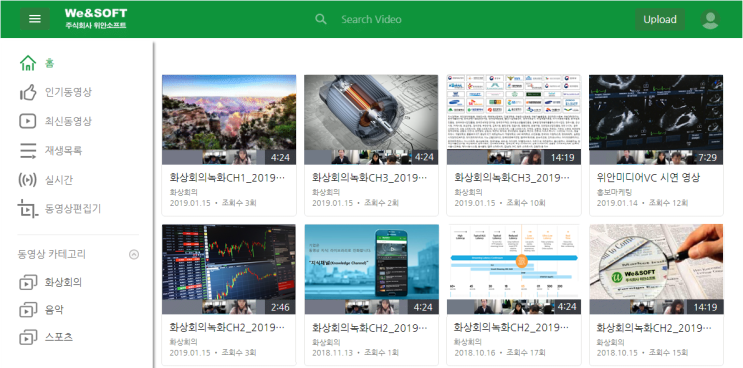Screen dimensions: 743x368
Task: Select the 홈 menu label
Action: (x=49, y=63)
